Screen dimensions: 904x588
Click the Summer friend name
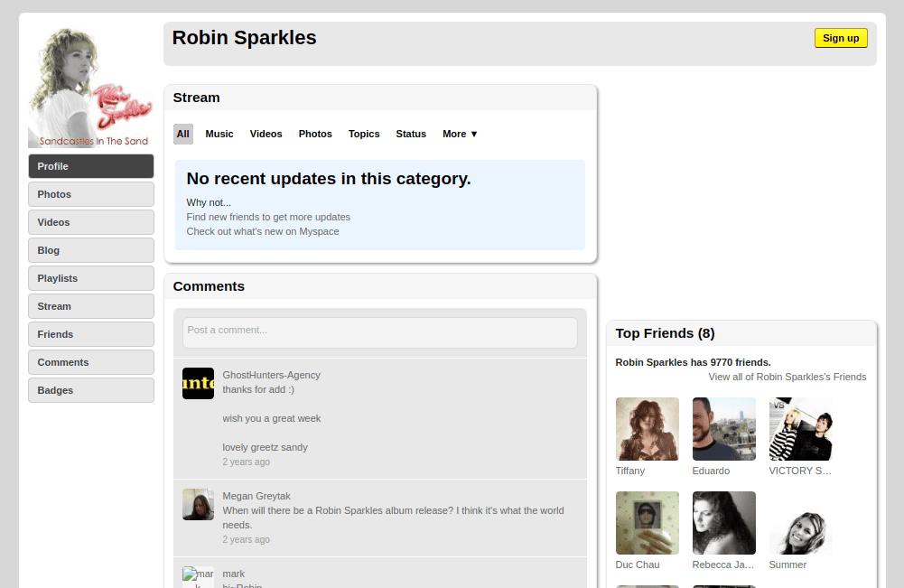pyautogui.click(x=788, y=565)
